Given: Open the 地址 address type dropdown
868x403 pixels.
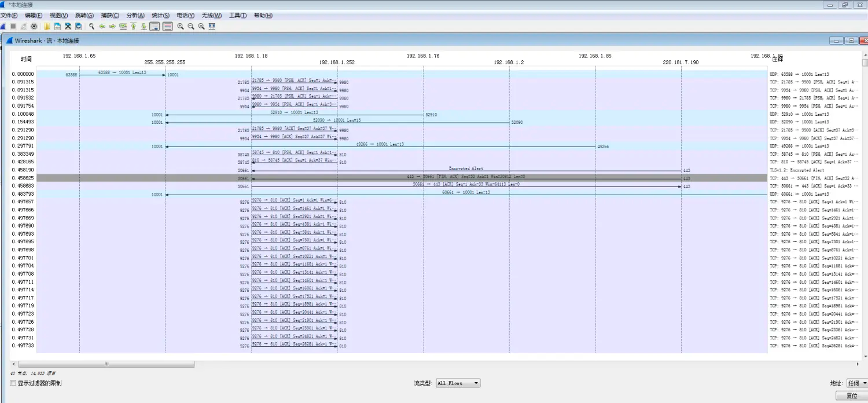Looking at the screenshot, I should [x=856, y=383].
